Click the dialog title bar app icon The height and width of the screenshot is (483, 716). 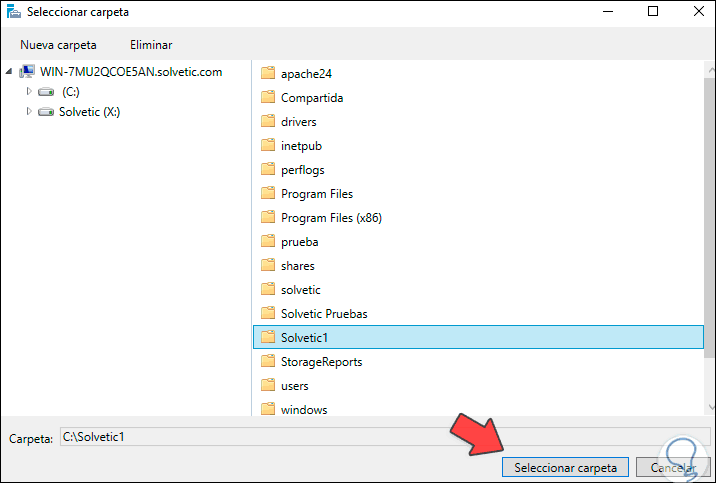tap(14, 11)
